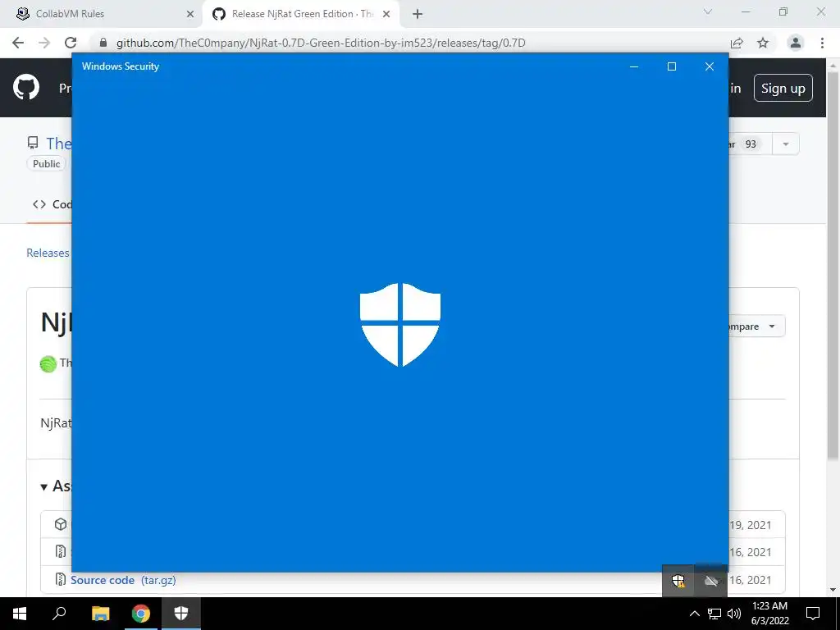
Task: Open taskbar search magnifier
Action: [59, 614]
